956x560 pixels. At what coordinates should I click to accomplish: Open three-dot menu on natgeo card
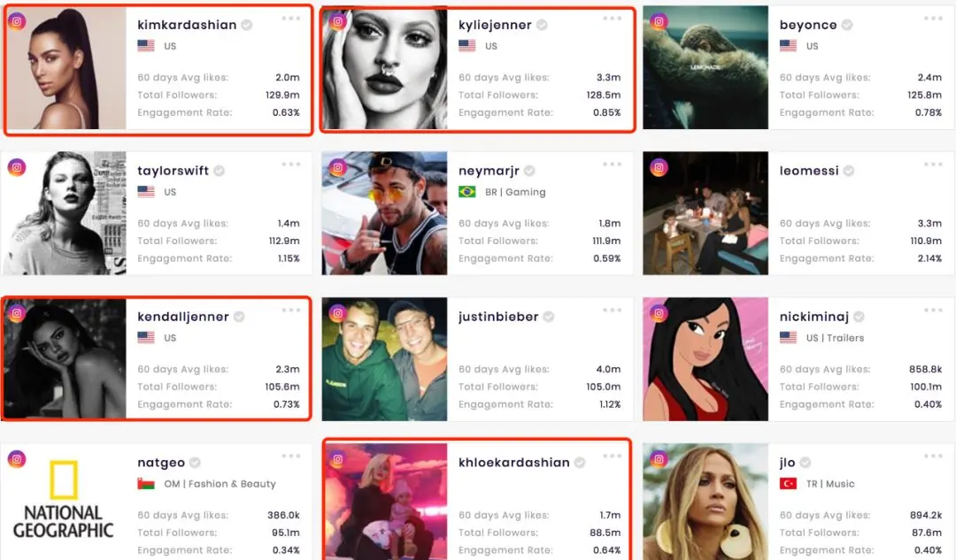[291, 456]
